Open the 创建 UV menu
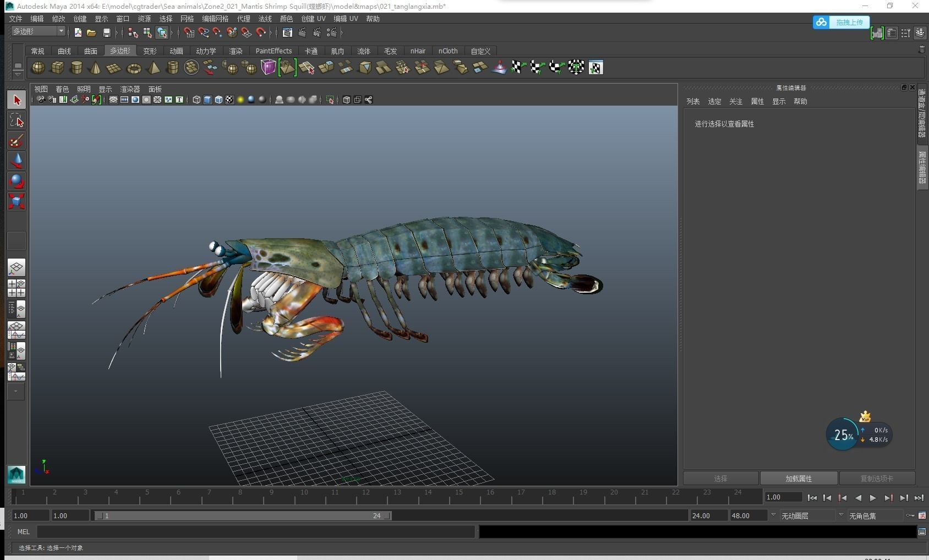Image resolution: width=929 pixels, height=560 pixels. pos(313,19)
